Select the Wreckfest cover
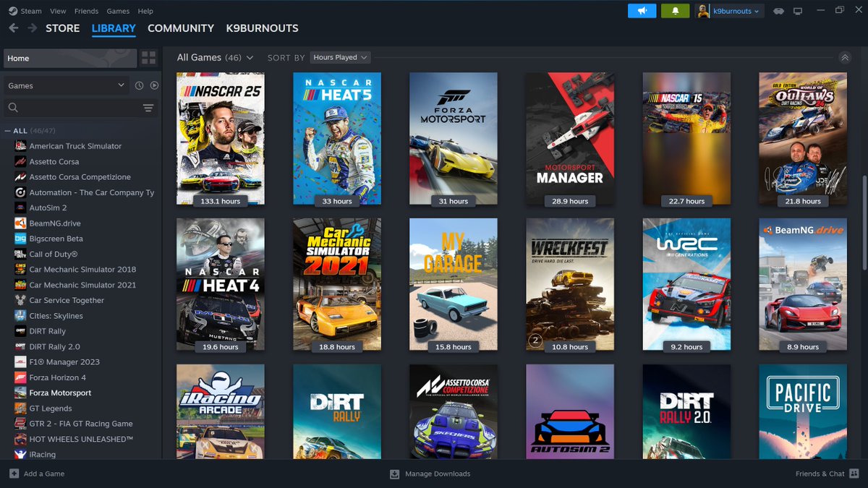Image resolution: width=868 pixels, height=488 pixels. point(570,284)
